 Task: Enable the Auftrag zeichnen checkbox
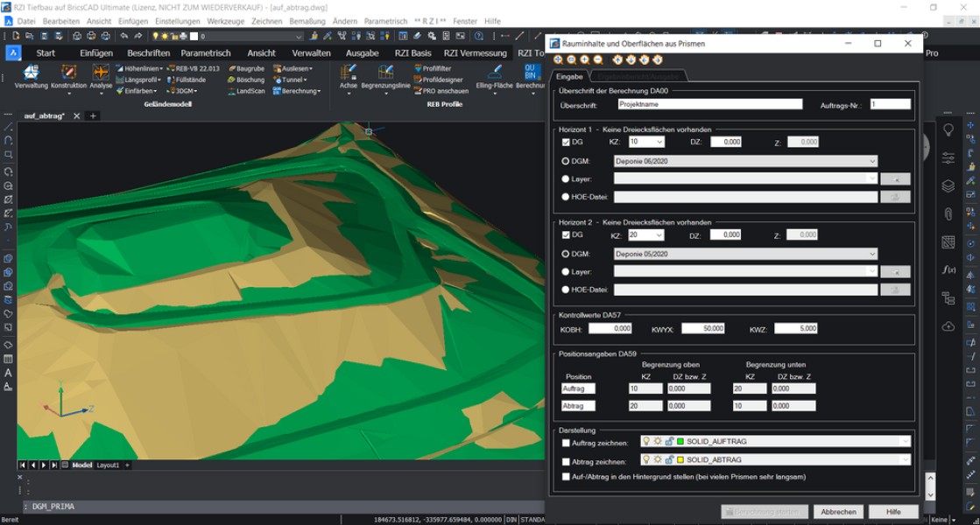point(565,442)
